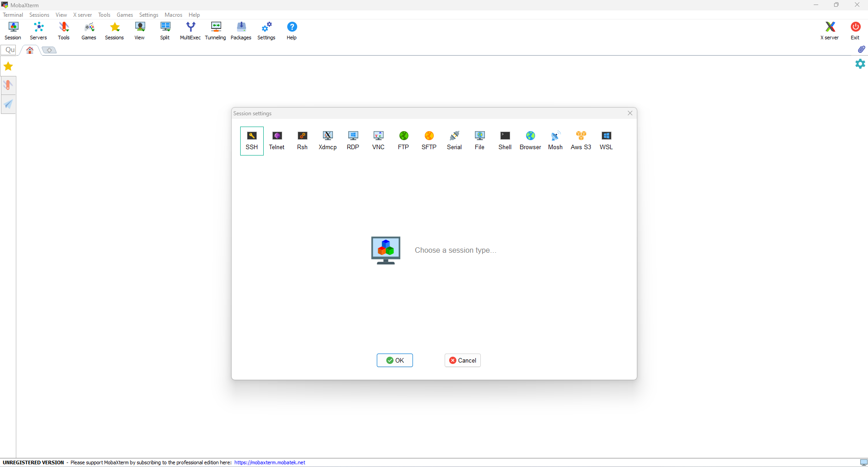Viewport: 868px width, 467px height.
Task: Click the teal gear settings icon
Action: click(860, 64)
